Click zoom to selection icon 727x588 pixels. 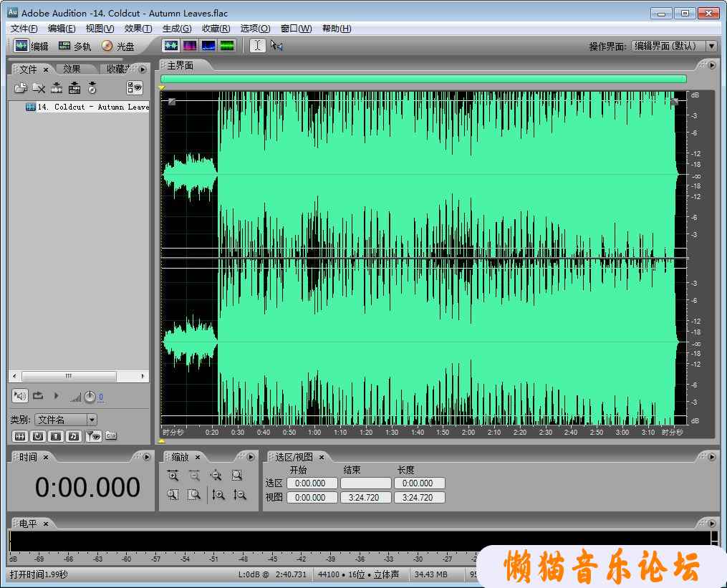237,476
